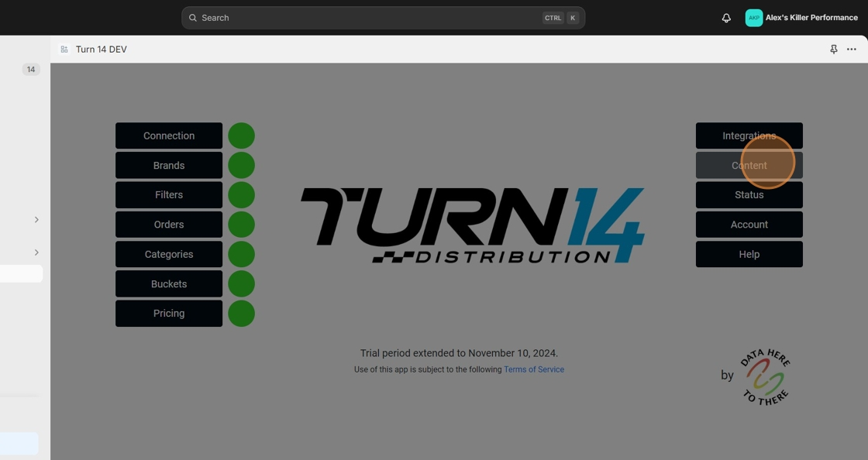Open the Status button
The height and width of the screenshot is (460, 868).
[749, 194]
